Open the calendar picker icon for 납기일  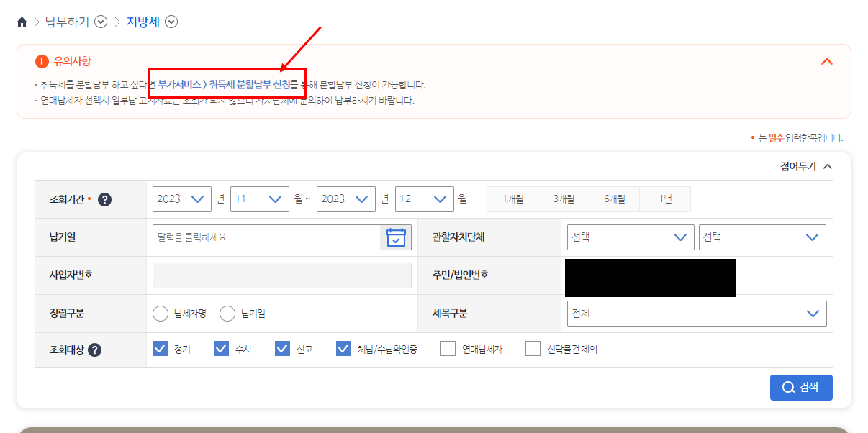click(397, 237)
